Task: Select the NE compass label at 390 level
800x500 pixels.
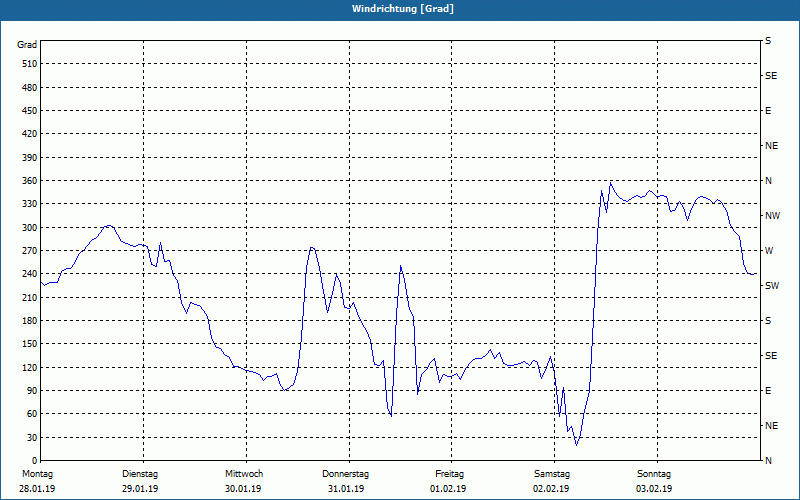Action: pyautogui.click(x=771, y=146)
